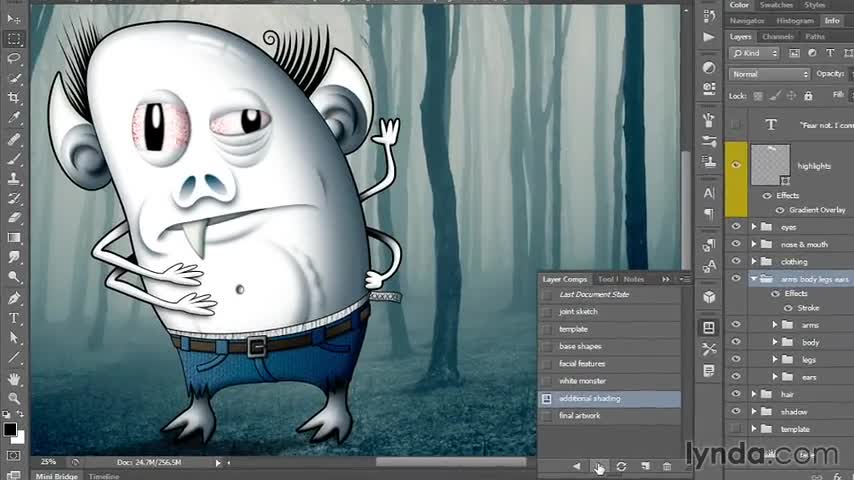Hide the nose & mouth group
Screen dimensions: 854x480
coord(736,244)
